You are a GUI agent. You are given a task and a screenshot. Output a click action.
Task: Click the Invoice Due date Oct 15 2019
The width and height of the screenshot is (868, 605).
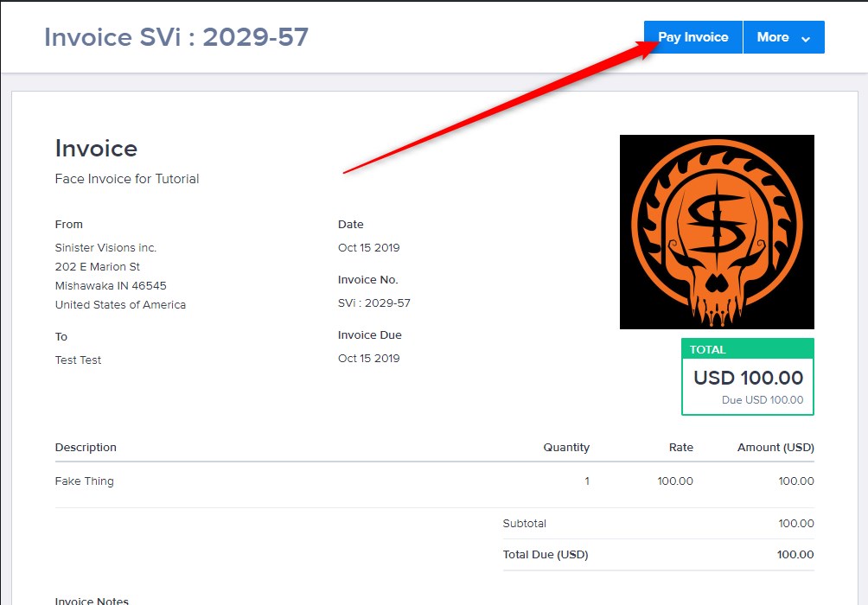368,358
